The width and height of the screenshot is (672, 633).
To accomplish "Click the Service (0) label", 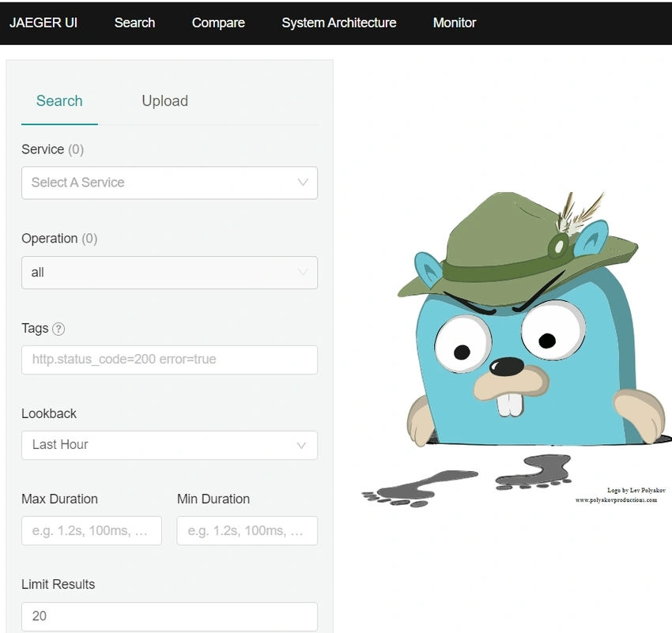I will coord(52,149).
